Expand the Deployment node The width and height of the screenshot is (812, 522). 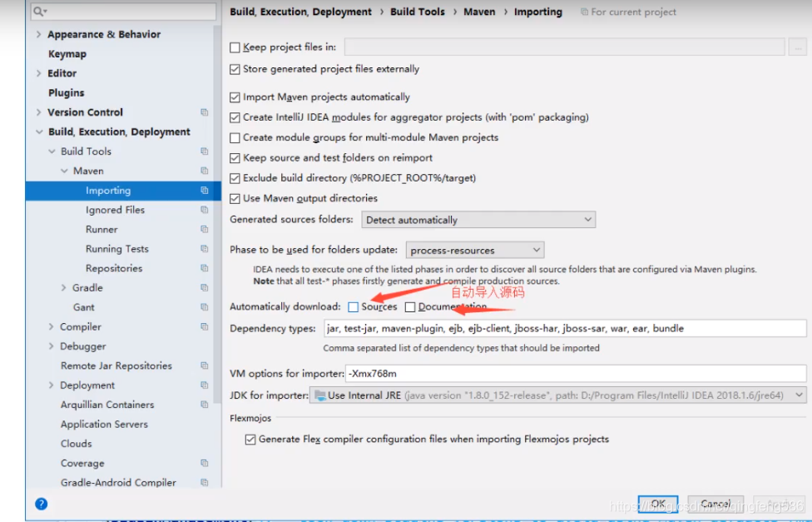[52, 385]
